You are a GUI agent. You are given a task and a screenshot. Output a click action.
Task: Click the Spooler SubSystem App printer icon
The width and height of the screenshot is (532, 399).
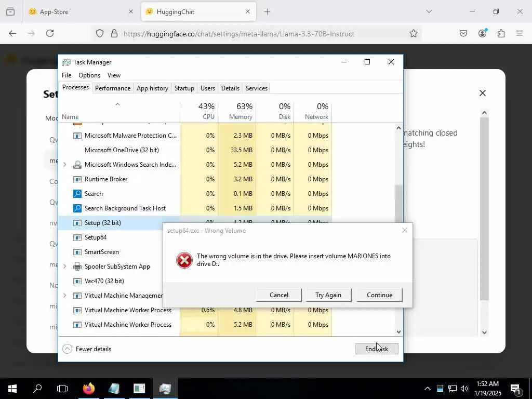click(77, 267)
